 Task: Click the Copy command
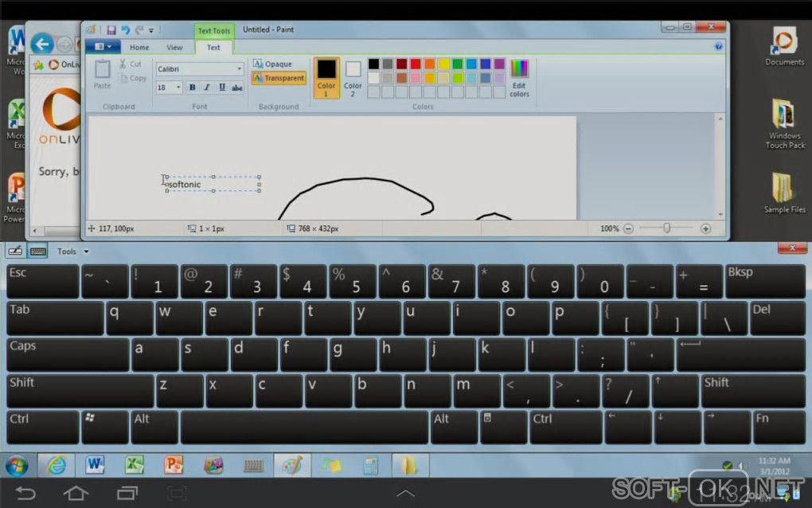pyautogui.click(x=133, y=78)
